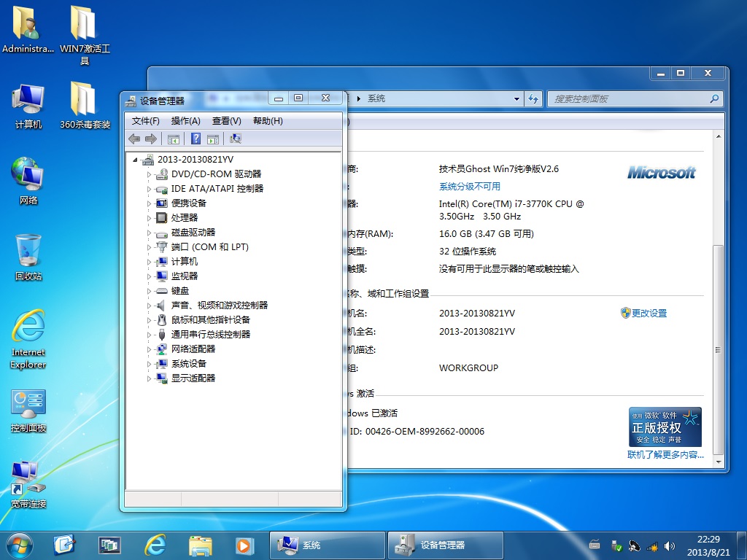Viewport: 747px width, 560px height.
Task: Open the 计算机 Computer desktop icon
Action: (x=28, y=106)
